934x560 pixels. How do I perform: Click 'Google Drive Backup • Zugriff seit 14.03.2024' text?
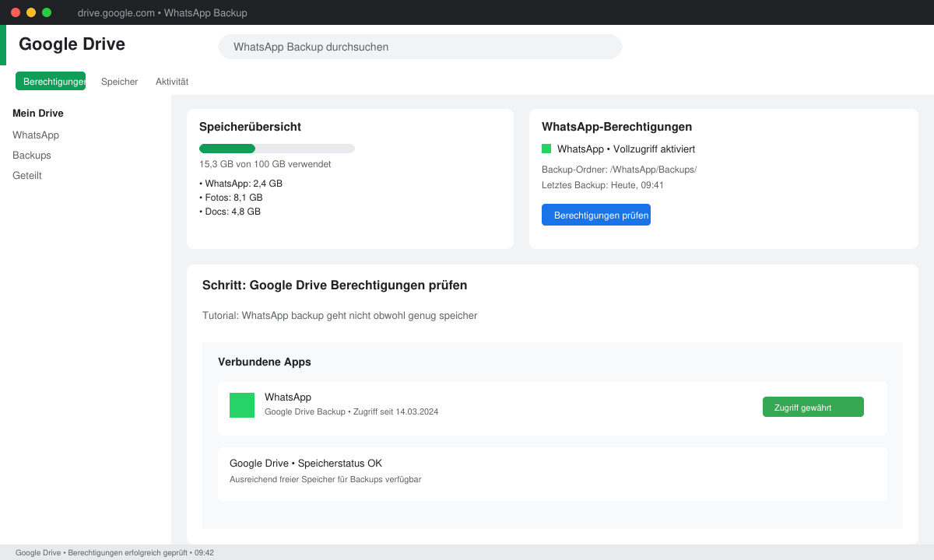(351, 411)
